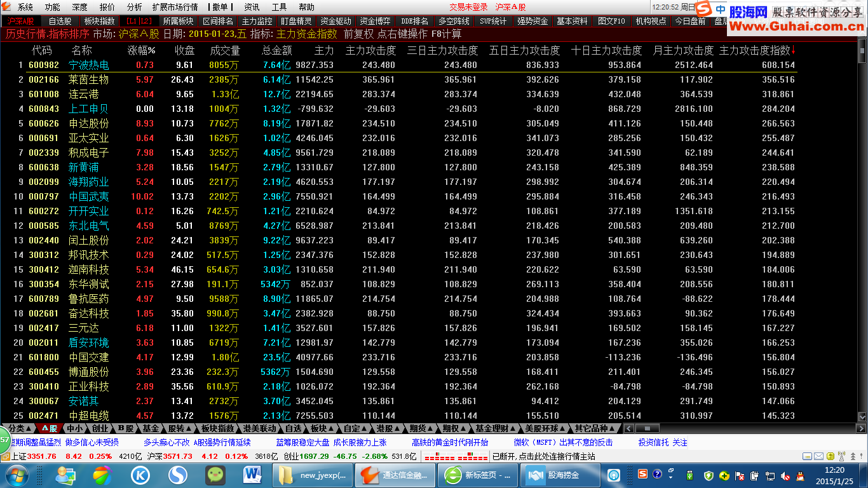The image size is (868, 488).
Task: Click 已断开,点击此处连接行情主站 status message
Action: coord(545,456)
